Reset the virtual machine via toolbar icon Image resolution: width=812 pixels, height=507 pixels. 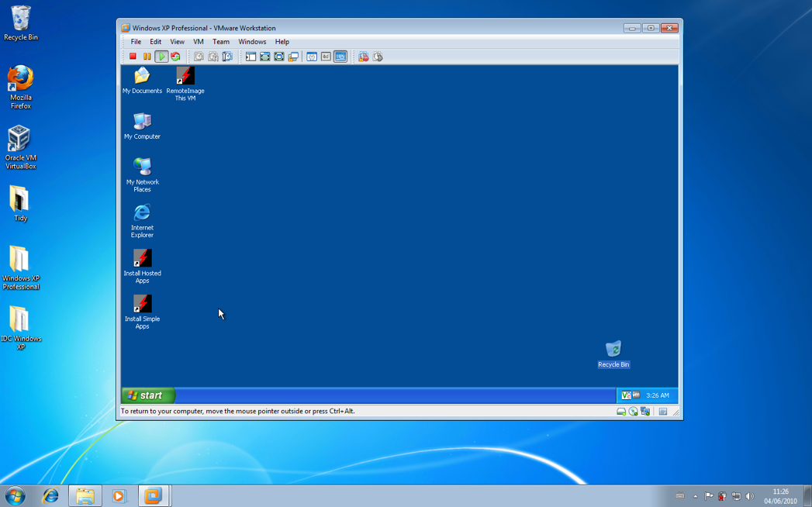175,57
